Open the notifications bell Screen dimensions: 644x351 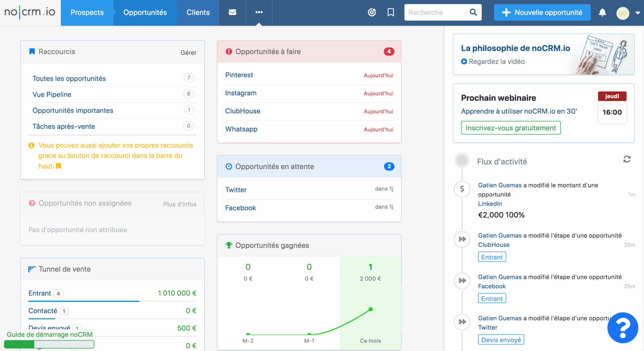pos(602,12)
